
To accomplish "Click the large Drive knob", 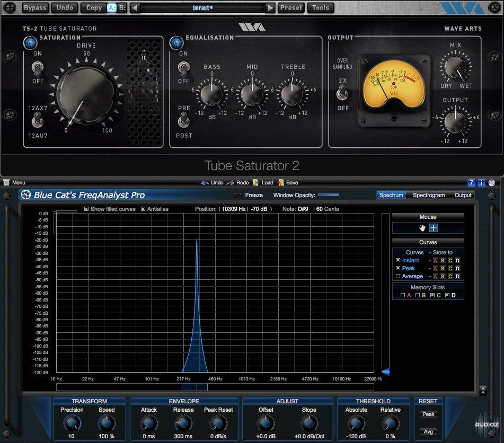I will point(86,94).
